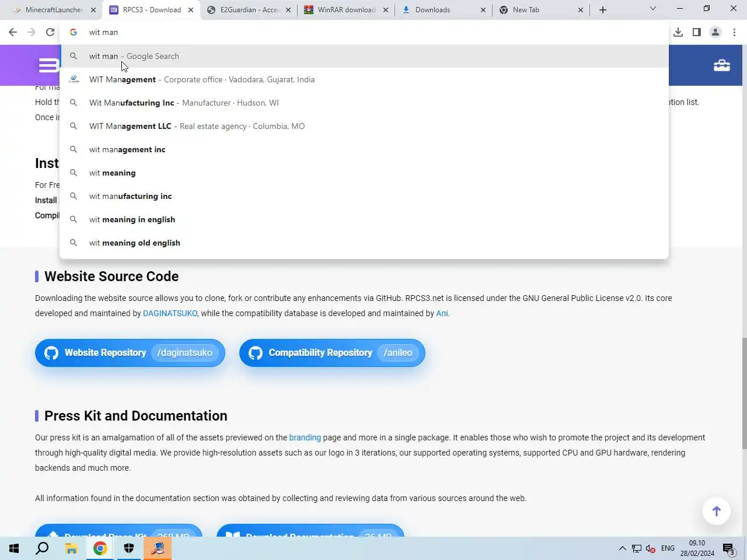
Task: Select the RPCS3 - Download tab
Action: tap(151, 10)
